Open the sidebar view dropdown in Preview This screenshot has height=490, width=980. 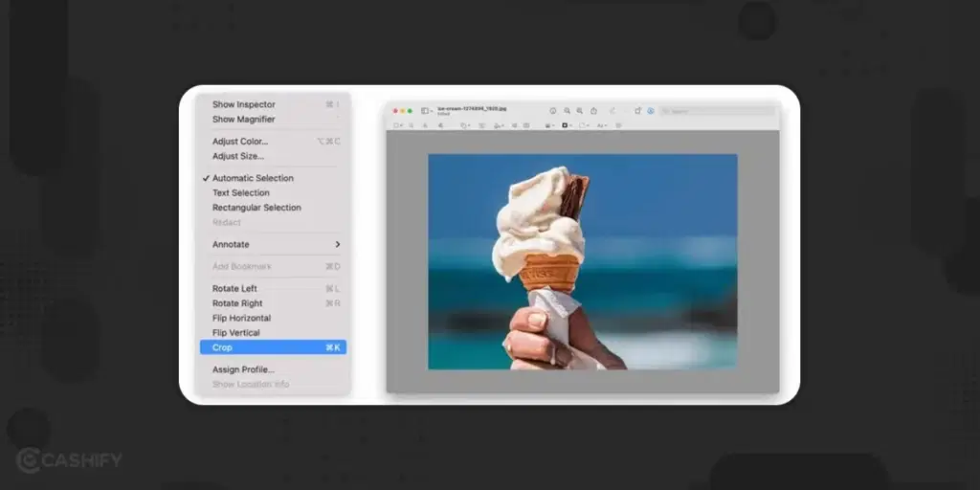tap(426, 111)
